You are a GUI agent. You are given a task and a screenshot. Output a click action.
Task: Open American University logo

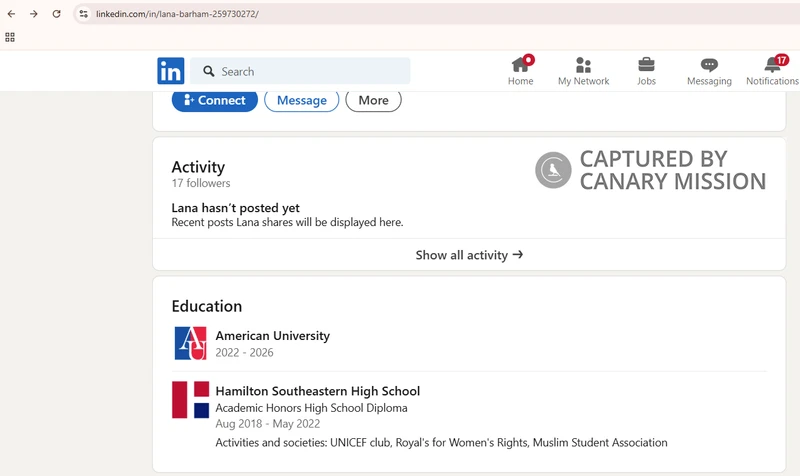pyautogui.click(x=190, y=343)
